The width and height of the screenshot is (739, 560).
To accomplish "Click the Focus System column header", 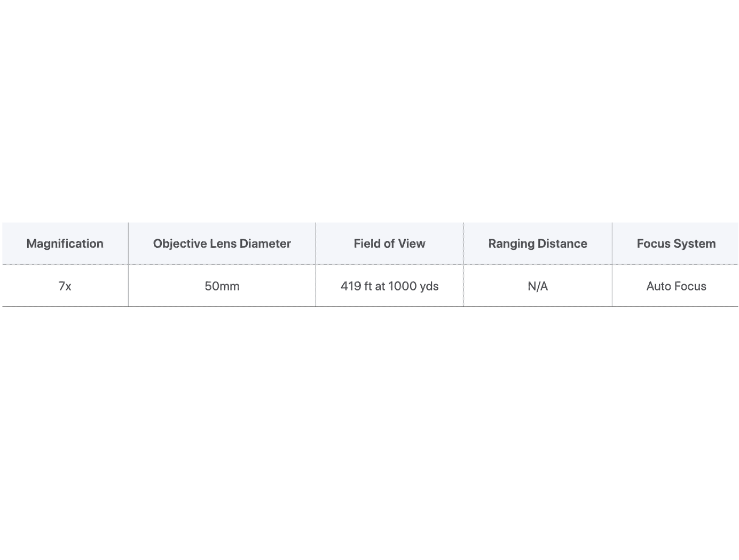I will point(676,243).
